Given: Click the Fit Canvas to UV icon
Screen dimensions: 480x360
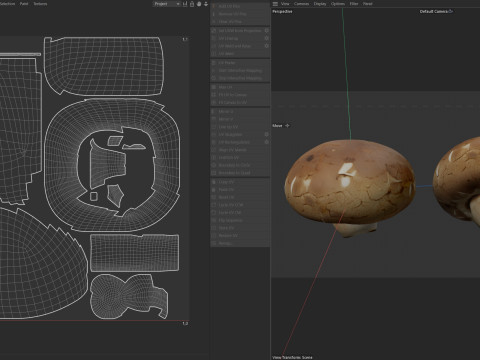Looking at the screenshot, I should [214, 102].
